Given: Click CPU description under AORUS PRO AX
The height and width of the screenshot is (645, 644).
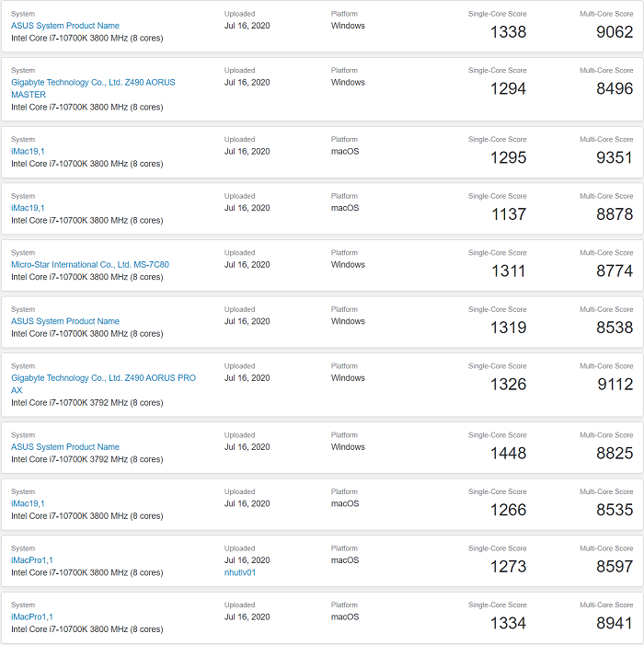Looking at the screenshot, I should (x=86, y=403).
